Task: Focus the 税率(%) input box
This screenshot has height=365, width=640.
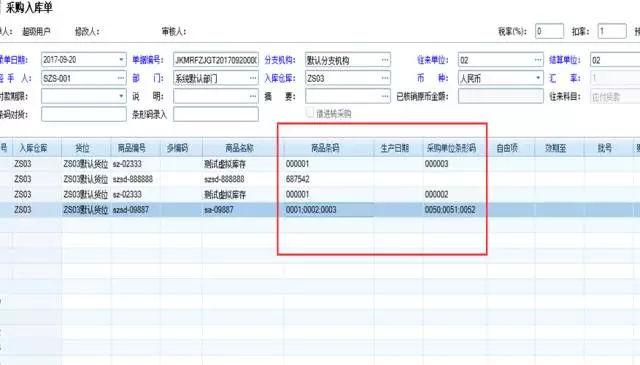Action: click(549, 31)
